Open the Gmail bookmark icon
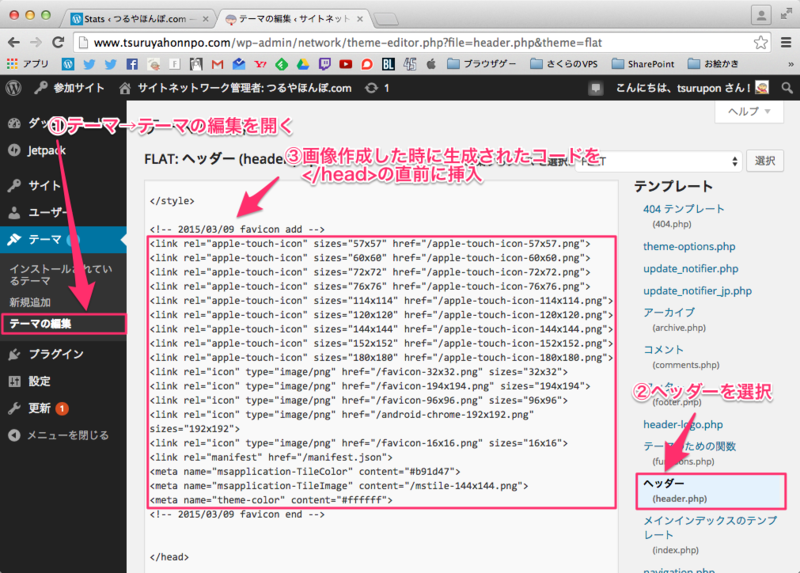This screenshot has width=800, height=573. pos(218,64)
